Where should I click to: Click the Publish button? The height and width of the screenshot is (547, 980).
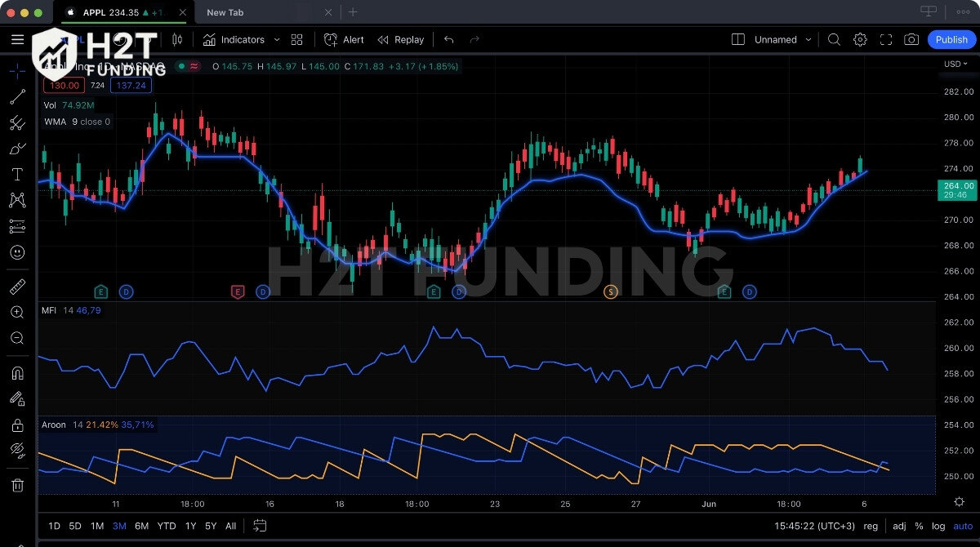point(951,39)
